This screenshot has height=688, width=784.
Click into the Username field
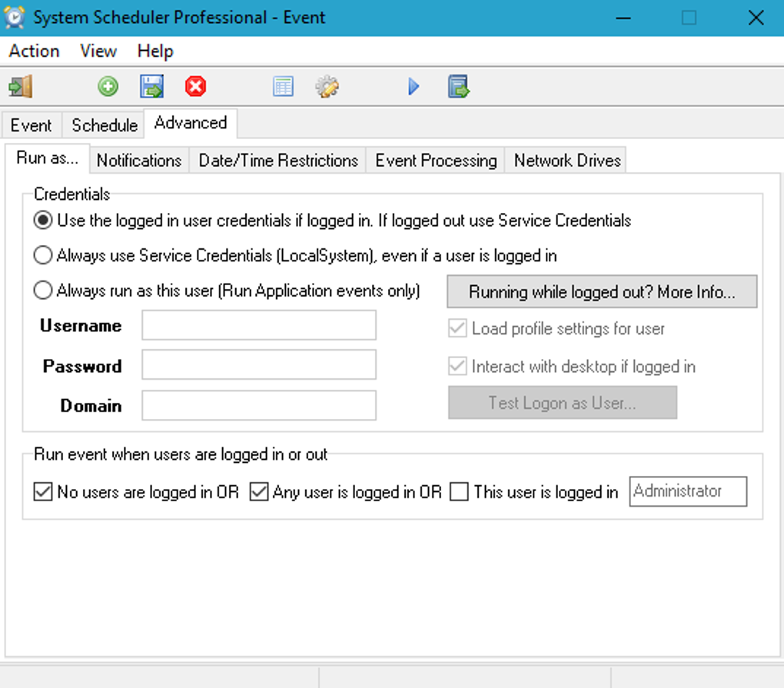[259, 325]
